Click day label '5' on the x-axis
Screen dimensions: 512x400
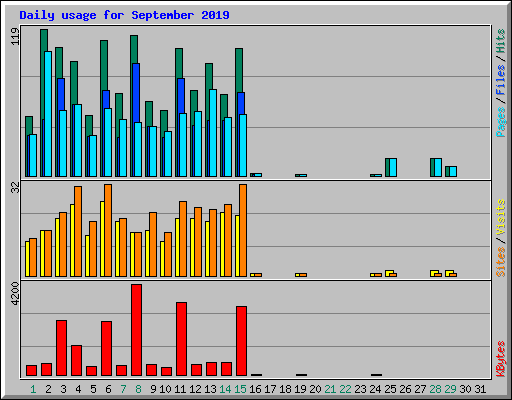click(93, 389)
